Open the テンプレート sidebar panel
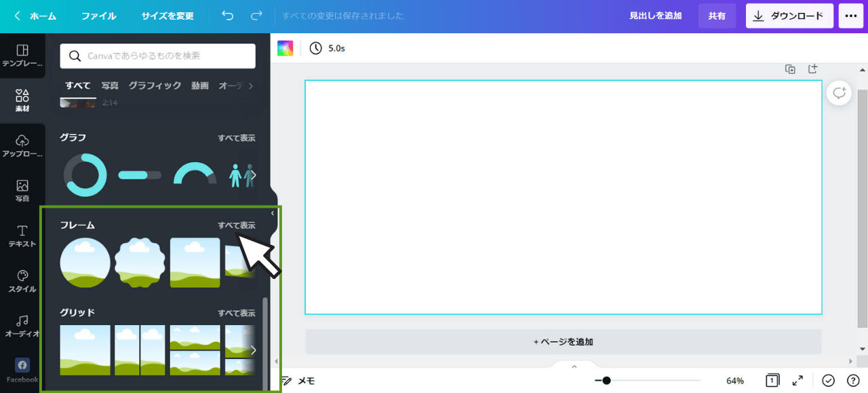This screenshot has width=868, height=393. click(x=22, y=56)
